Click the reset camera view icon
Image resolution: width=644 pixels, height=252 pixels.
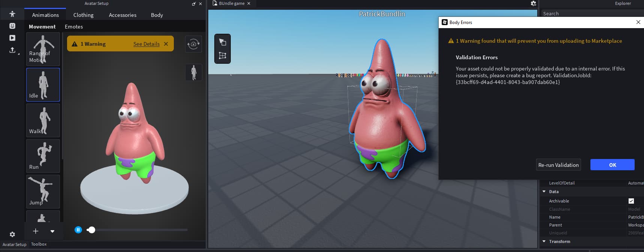(193, 44)
